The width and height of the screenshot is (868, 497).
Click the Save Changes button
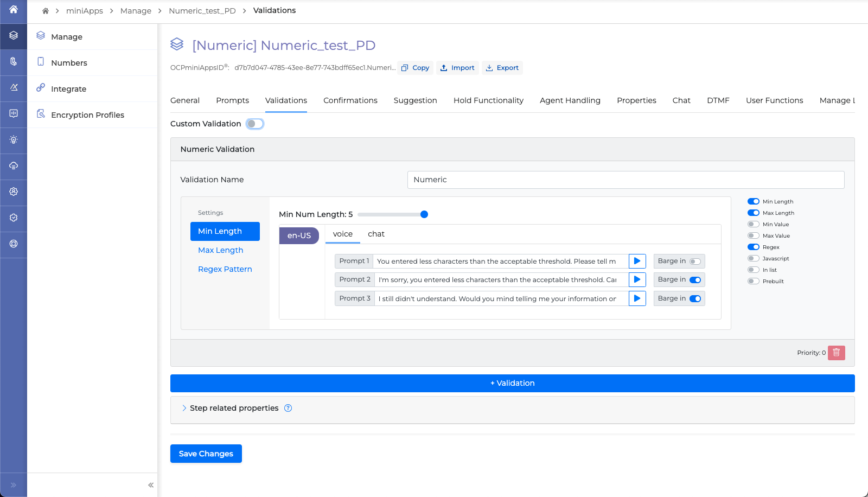coord(206,454)
